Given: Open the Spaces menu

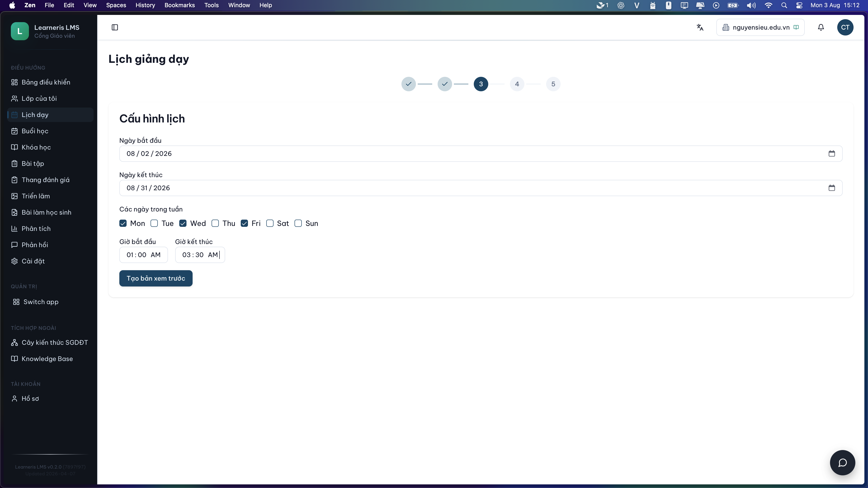Looking at the screenshot, I should pyautogui.click(x=116, y=5).
